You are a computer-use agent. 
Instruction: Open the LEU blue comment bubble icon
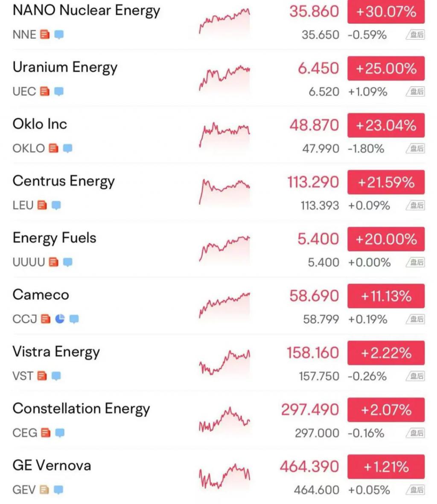[56, 205]
